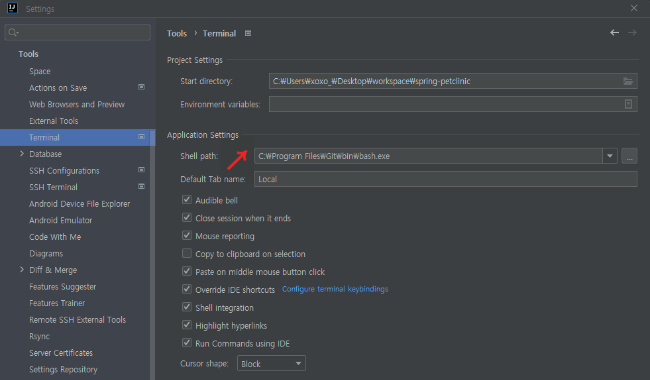Click project-settings icon on Terminal row
The width and height of the screenshot is (650, 380).
[141, 137]
